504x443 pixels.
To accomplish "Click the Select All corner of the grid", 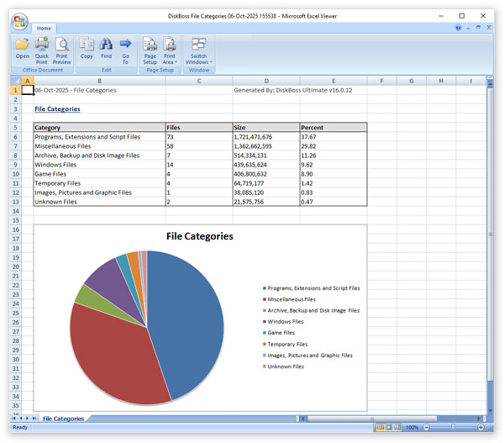I will coord(16,81).
